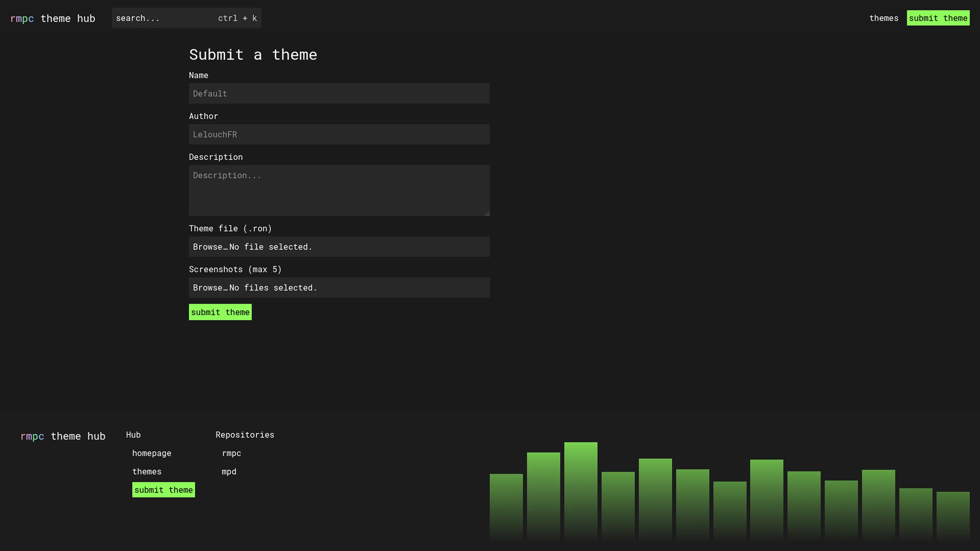The image size is (980, 551).
Task: Focus the Author input field
Action: pos(339,134)
